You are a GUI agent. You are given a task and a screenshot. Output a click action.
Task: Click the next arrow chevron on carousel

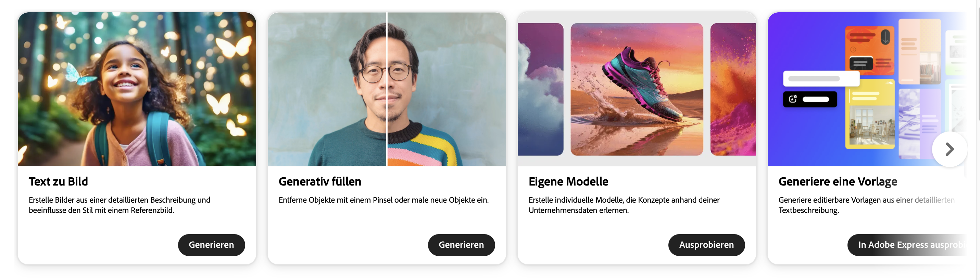949,149
